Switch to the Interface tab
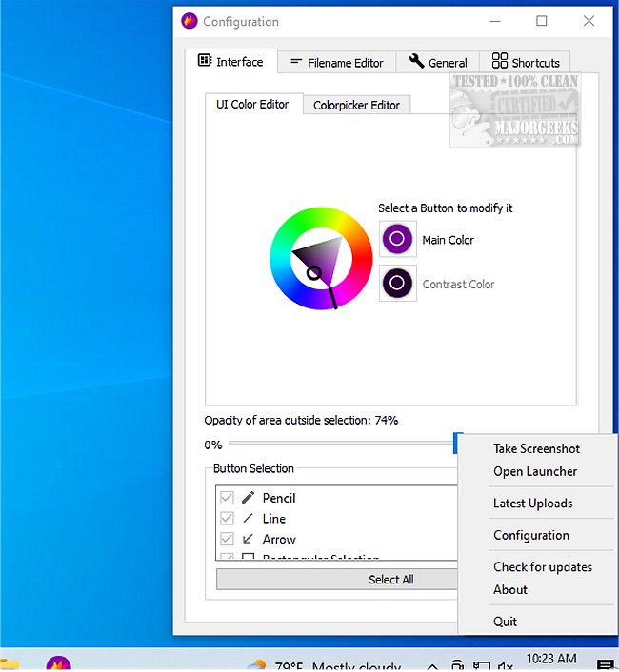Screen dimensions: 619x672 pos(231,61)
